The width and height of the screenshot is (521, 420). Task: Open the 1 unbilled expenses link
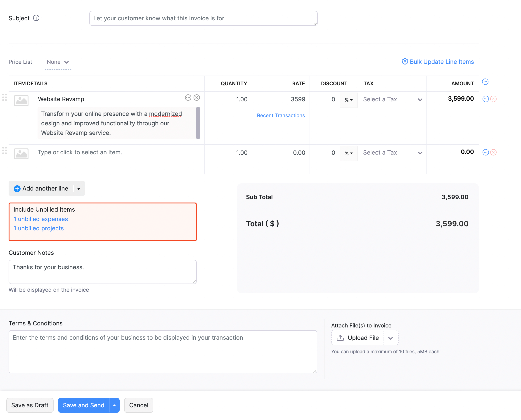pos(40,219)
